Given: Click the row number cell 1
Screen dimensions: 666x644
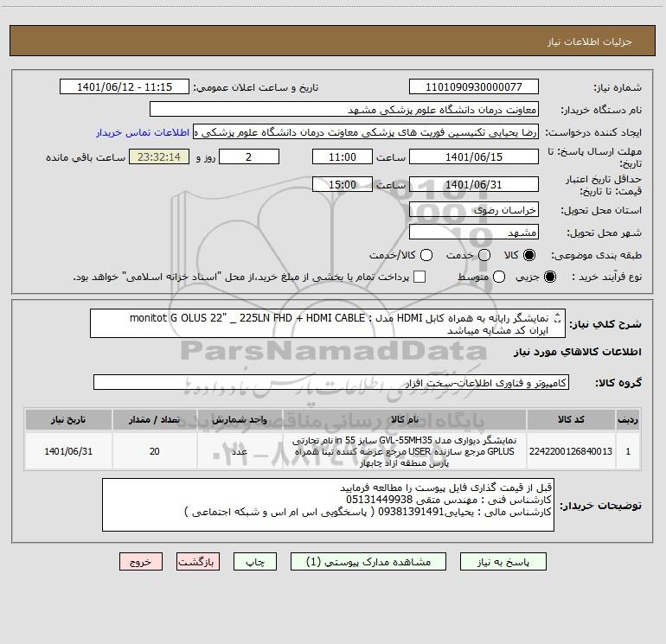Looking at the screenshot, I should tap(628, 451).
